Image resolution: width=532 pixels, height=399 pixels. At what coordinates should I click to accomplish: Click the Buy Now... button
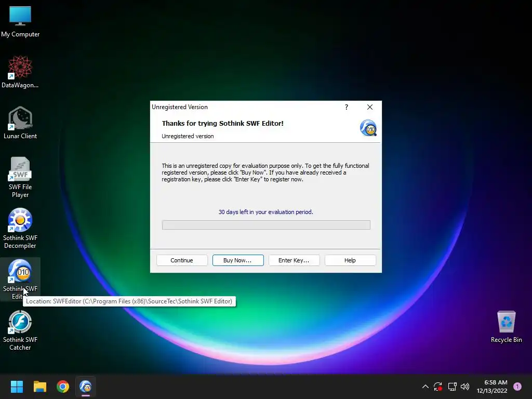238,260
